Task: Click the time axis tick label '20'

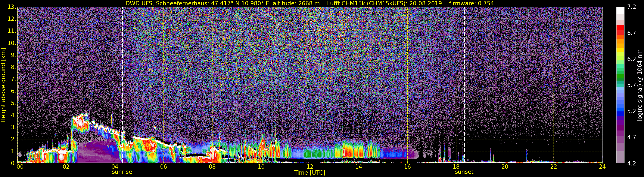Action: point(505,167)
